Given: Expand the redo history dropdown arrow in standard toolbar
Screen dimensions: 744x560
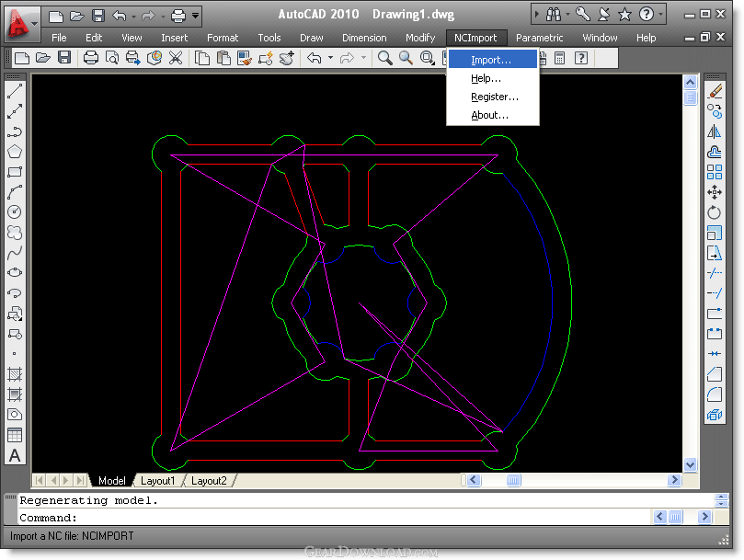Looking at the screenshot, I should point(364,58).
